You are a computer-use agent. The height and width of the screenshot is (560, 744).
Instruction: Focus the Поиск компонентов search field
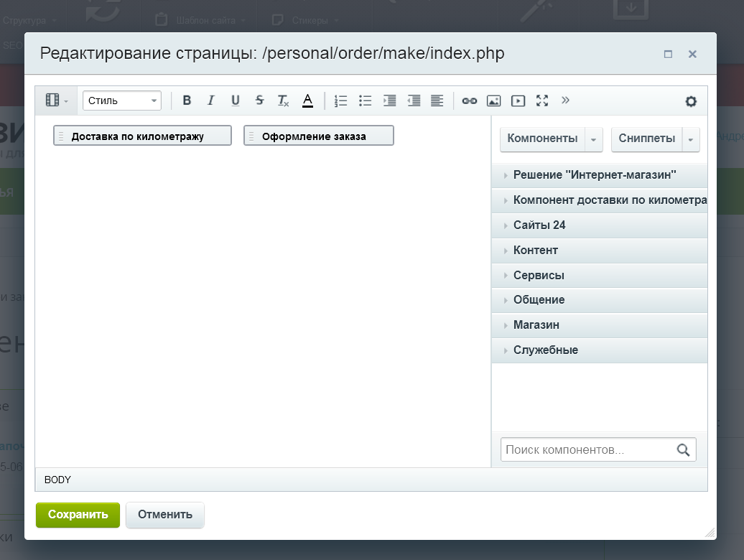(588, 449)
